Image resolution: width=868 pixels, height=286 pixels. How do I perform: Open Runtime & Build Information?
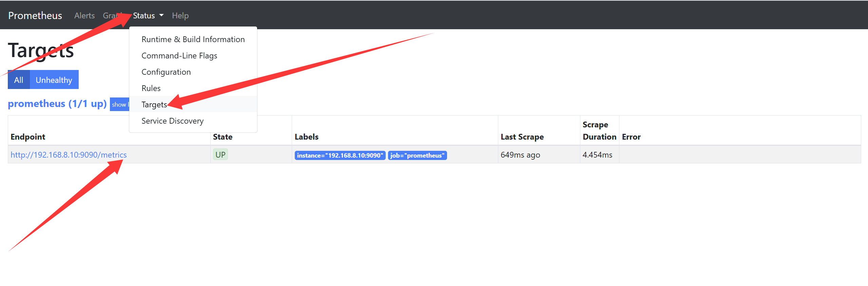pyautogui.click(x=193, y=39)
